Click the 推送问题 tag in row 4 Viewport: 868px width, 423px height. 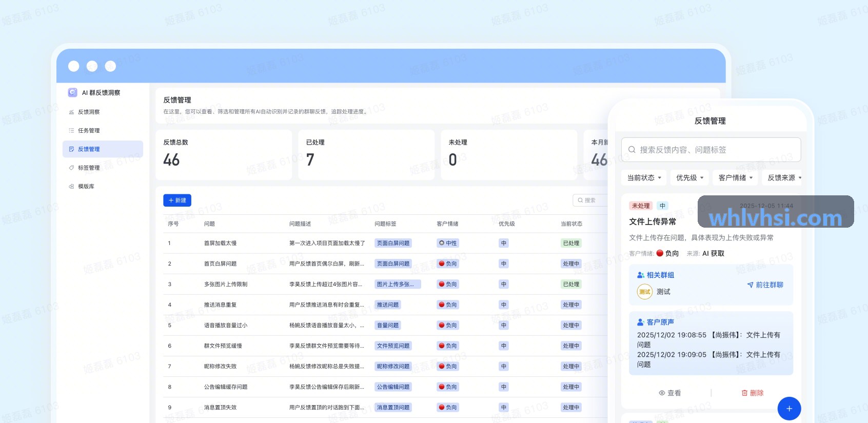388,305
